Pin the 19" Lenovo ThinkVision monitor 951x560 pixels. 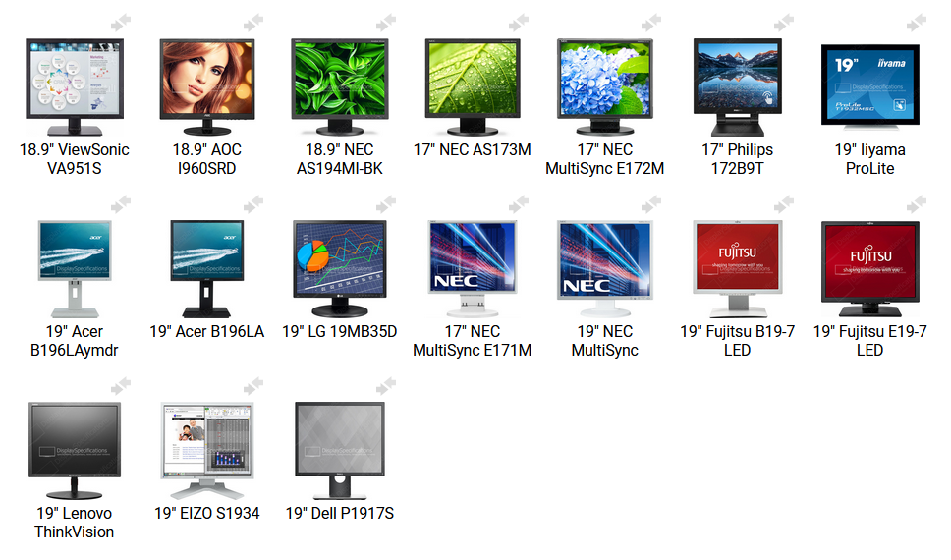pos(121,386)
